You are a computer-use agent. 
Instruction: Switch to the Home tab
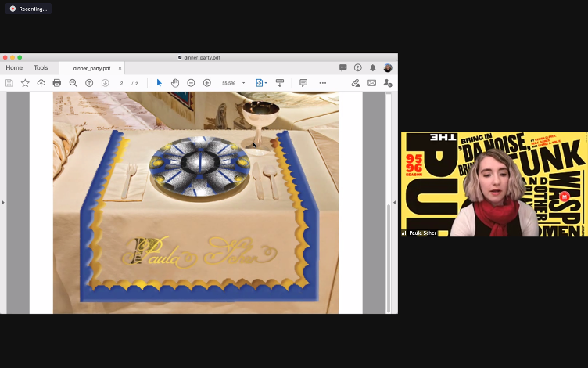(x=14, y=67)
